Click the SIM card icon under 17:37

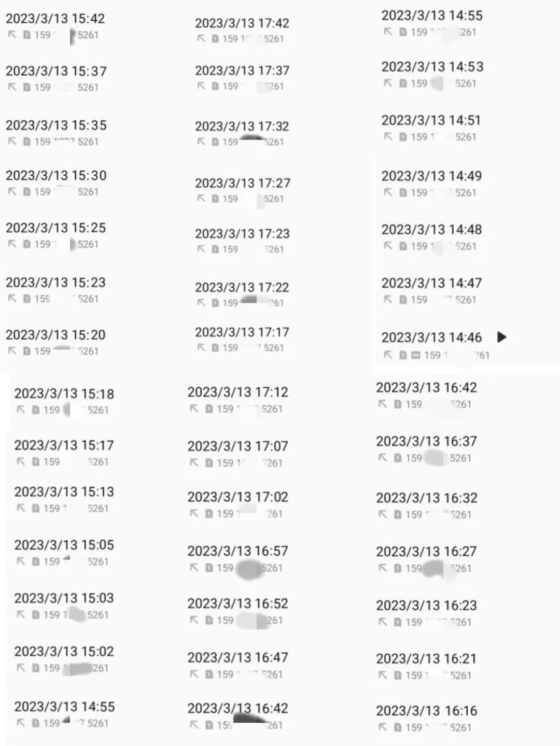[x=215, y=86]
